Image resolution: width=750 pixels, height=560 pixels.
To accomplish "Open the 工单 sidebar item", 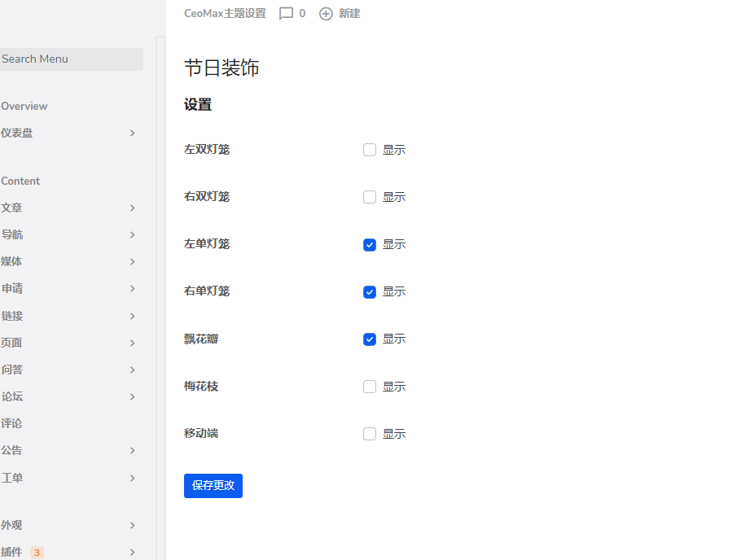I will [x=12, y=478].
